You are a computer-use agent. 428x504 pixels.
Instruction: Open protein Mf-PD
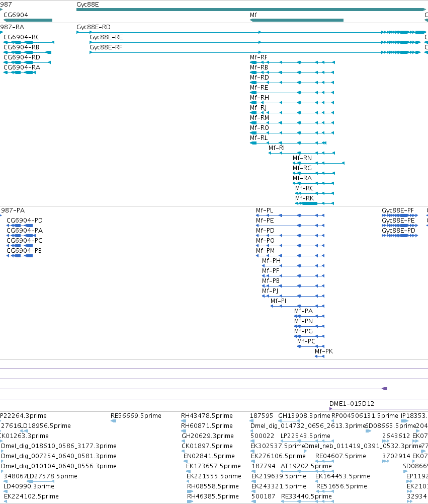[x=265, y=231]
